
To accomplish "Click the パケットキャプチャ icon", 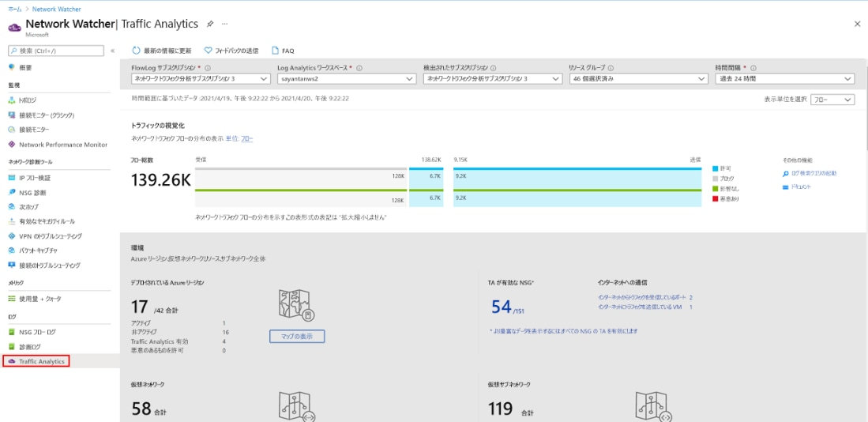I will point(12,251).
